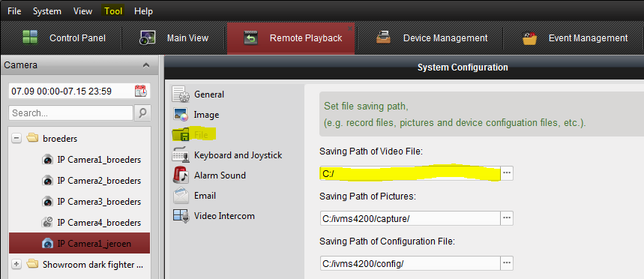
Task: Open the System menu
Action: tap(46, 11)
